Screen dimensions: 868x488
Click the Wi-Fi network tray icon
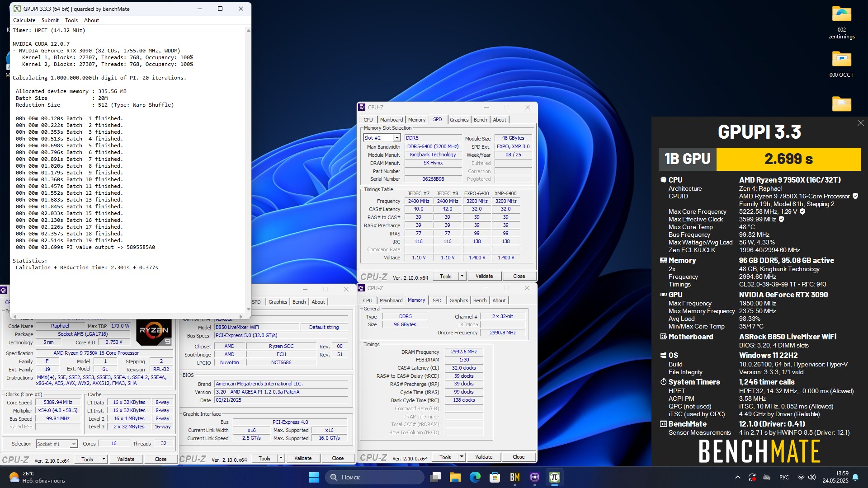(x=801, y=477)
